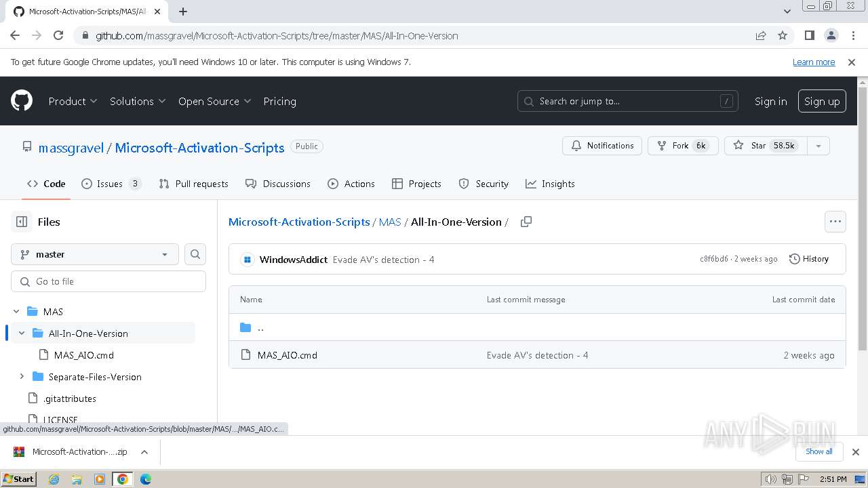Viewport: 868px width, 488px height.
Task: Click the Sign up button
Action: 822,101
